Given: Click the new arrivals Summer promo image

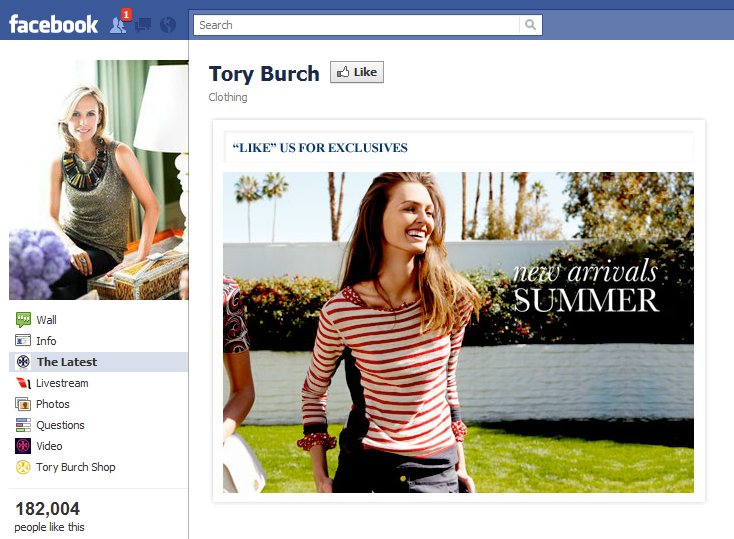Looking at the screenshot, I should (458, 332).
